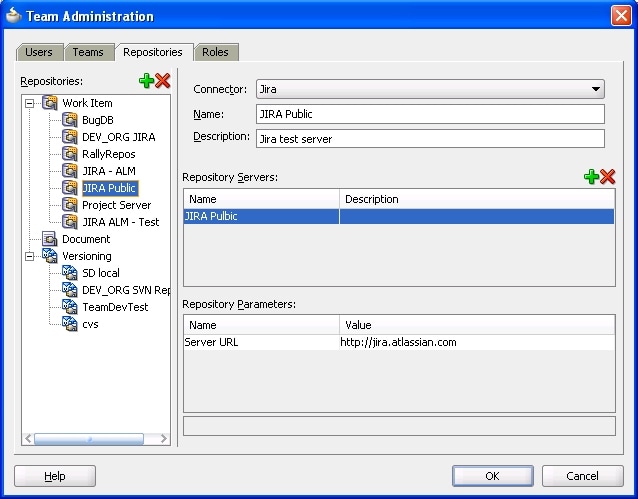Screen dimensions: 638x499
Task: Click the right scroll arrow of the tree
Action: point(164,439)
